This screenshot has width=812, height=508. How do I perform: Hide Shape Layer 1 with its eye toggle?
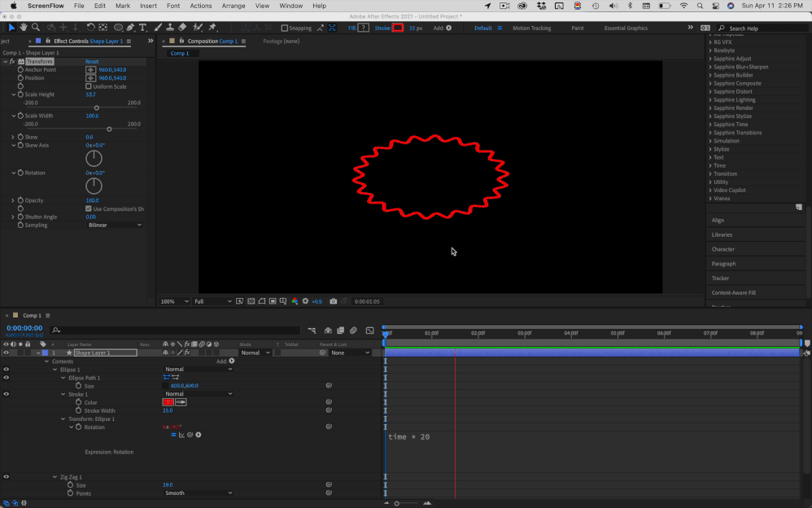6,352
